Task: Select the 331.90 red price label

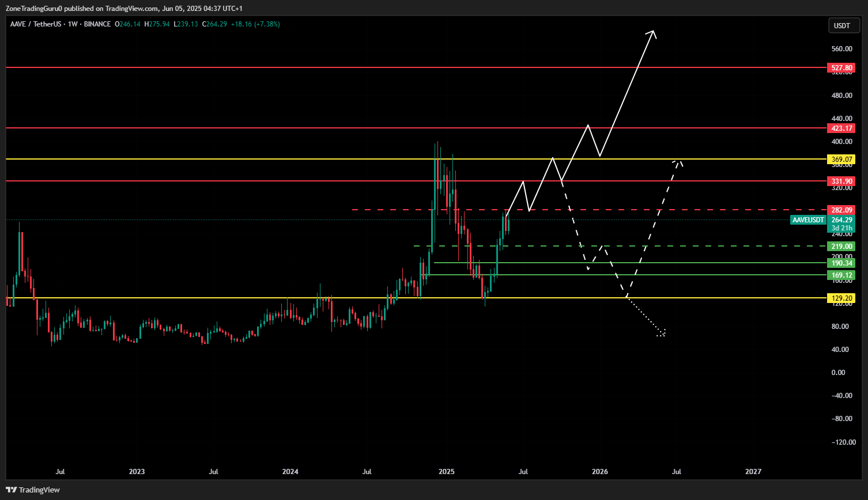Action: click(x=841, y=181)
